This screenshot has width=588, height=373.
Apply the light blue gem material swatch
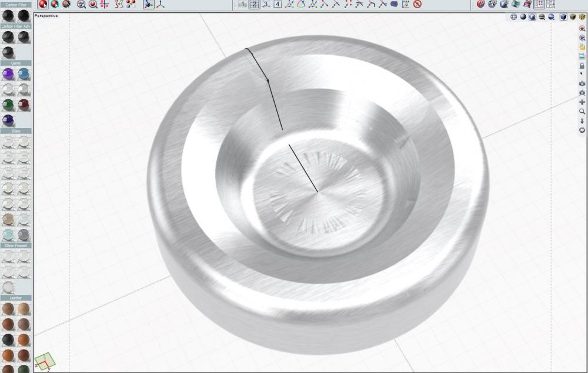[x=24, y=74]
